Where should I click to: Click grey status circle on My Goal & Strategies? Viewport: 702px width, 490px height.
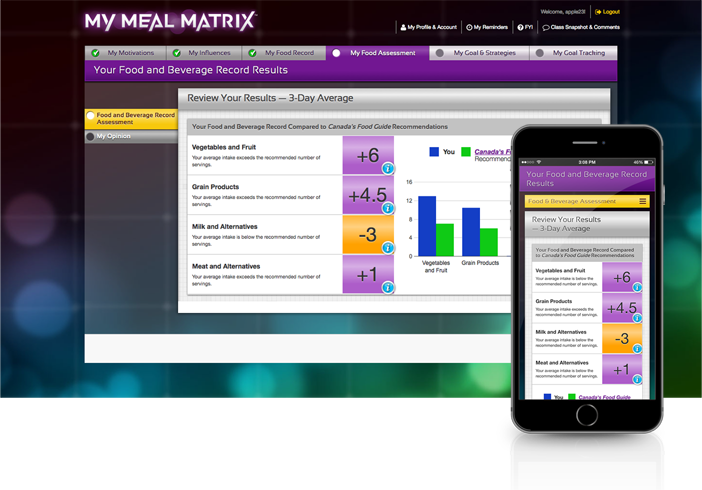pos(440,53)
